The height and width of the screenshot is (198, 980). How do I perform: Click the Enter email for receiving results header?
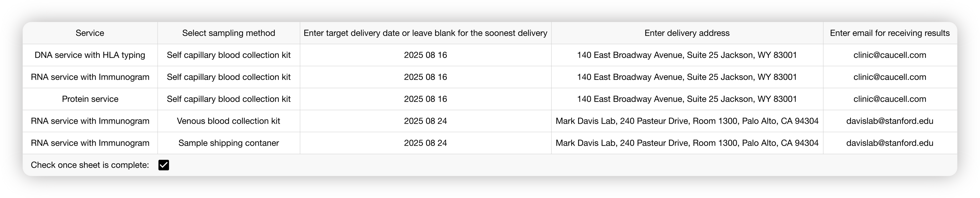click(889, 33)
